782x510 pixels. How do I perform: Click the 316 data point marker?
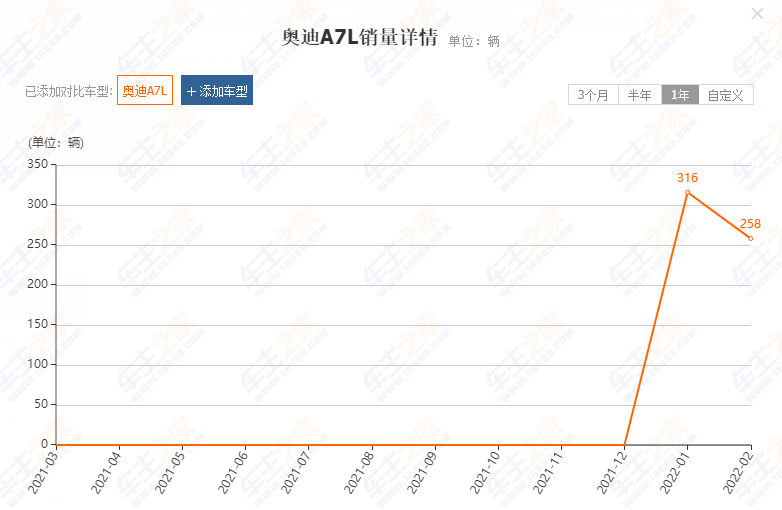coord(687,192)
